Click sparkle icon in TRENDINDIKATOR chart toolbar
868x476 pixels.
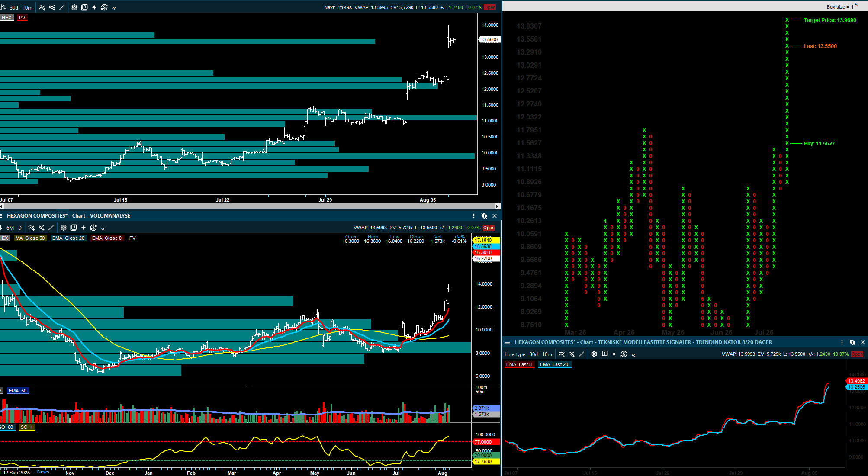point(614,354)
